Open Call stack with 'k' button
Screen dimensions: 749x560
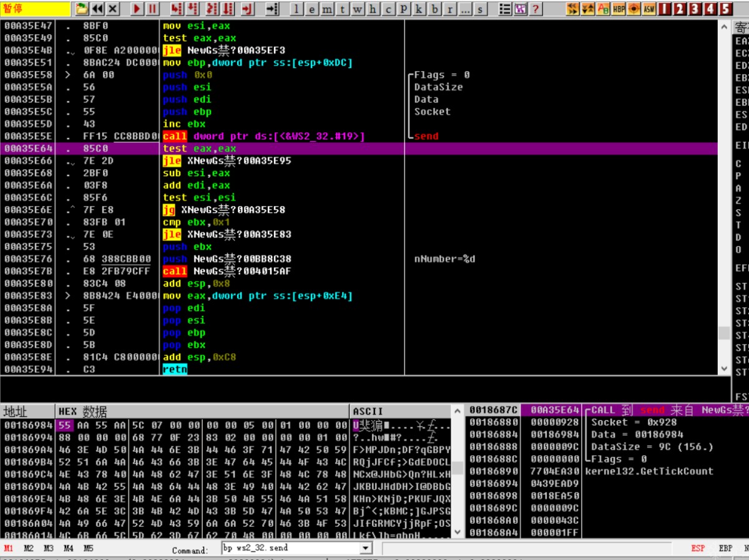coord(418,9)
